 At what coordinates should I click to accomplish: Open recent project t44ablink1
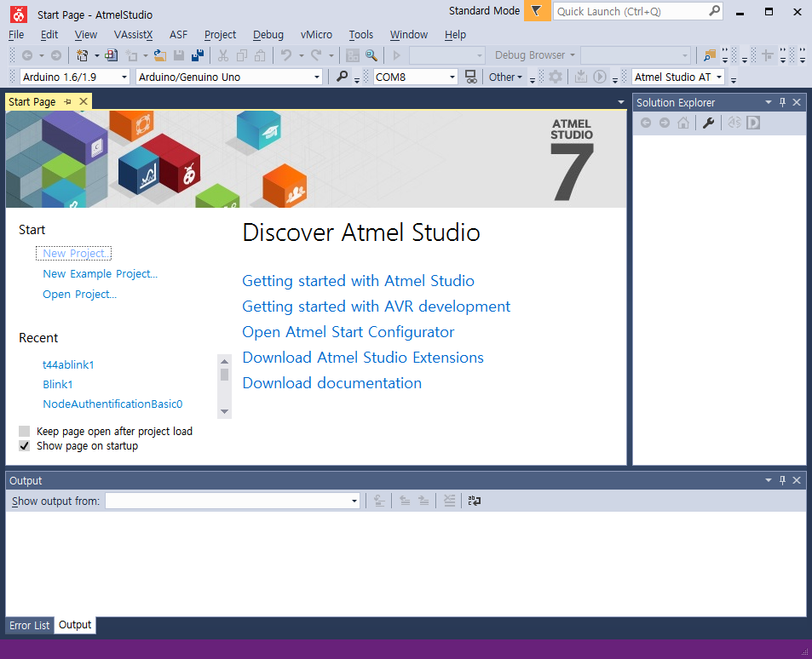tap(68, 364)
